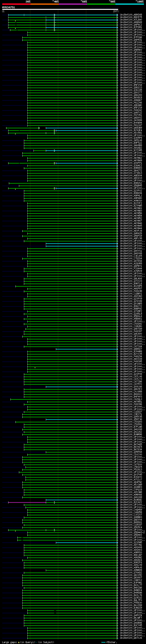Open the UniRef100_Q9D1S3 entry
Image resolution: width=146 pixels, height=644 pixels.
[131, 87]
